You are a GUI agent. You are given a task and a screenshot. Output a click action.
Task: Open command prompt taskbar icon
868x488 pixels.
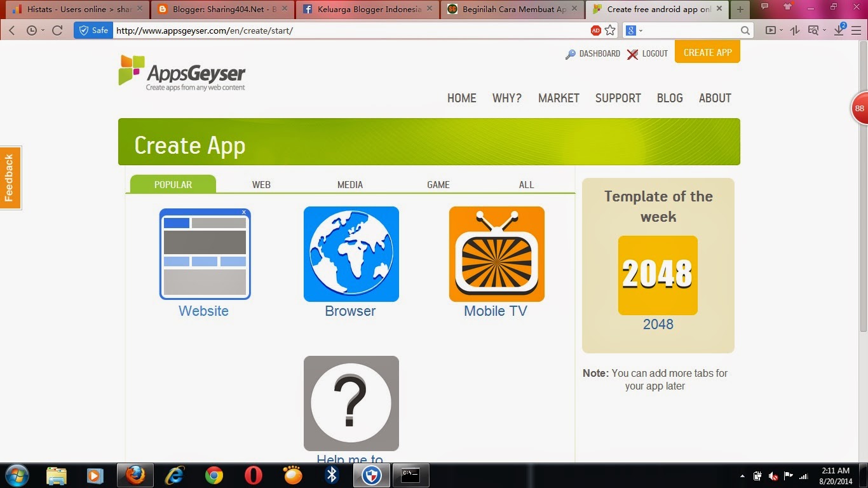410,475
